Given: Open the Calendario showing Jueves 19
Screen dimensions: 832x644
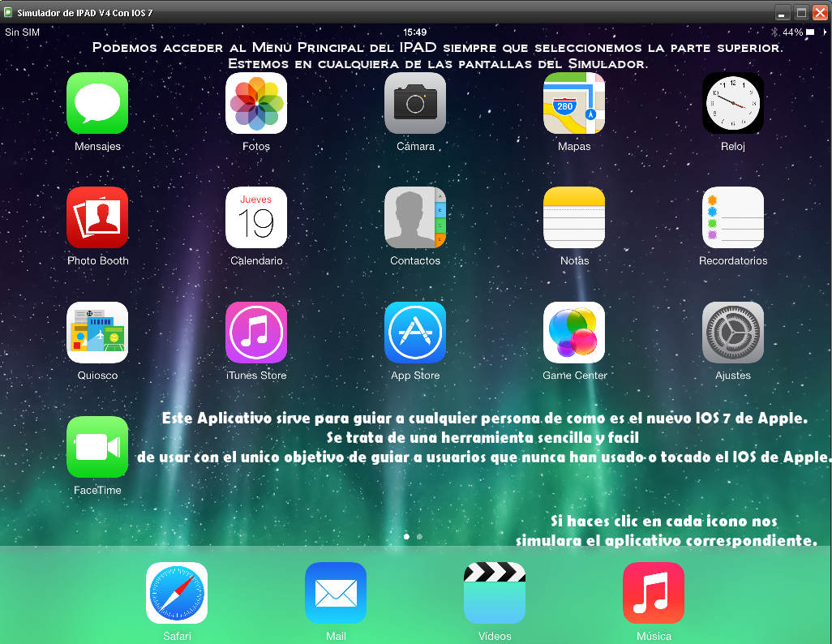Looking at the screenshot, I should click(255, 217).
